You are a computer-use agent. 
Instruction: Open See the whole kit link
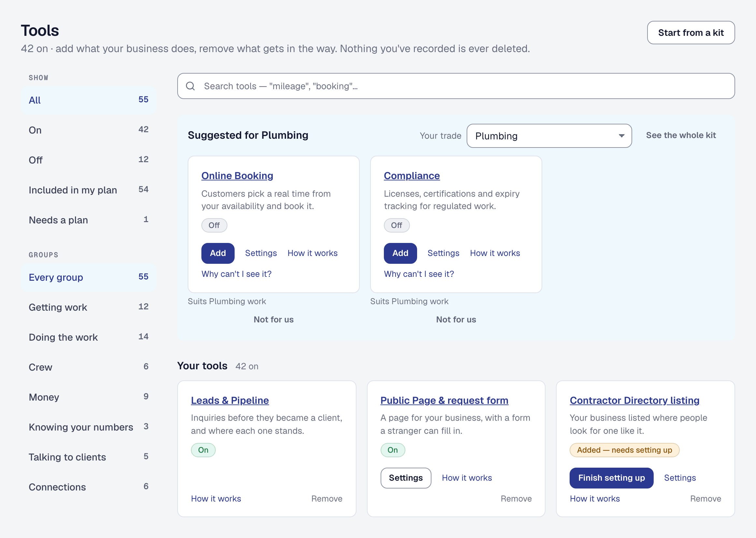point(681,135)
